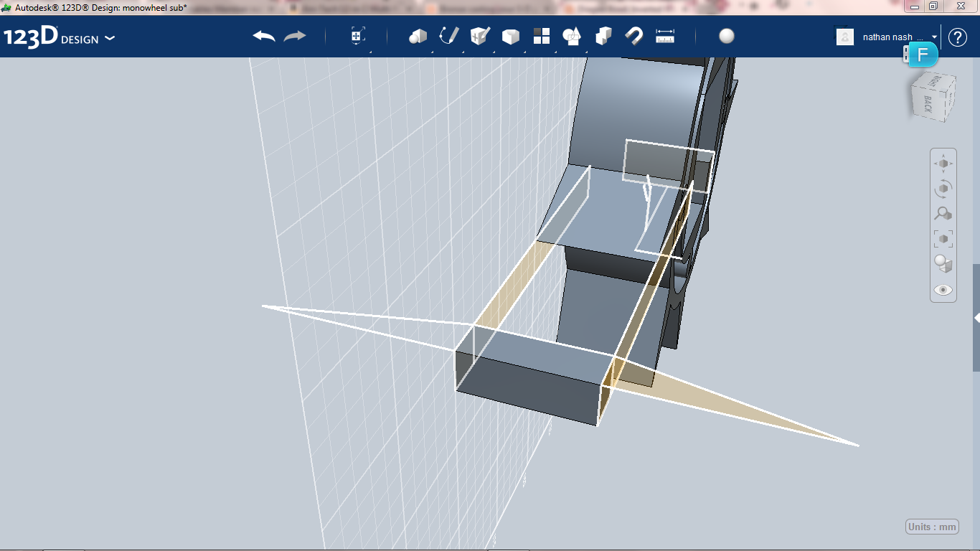The height and width of the screenshot is (551, 980).
Task: Click the user avatar picture
Action: [x=845, y=37]
